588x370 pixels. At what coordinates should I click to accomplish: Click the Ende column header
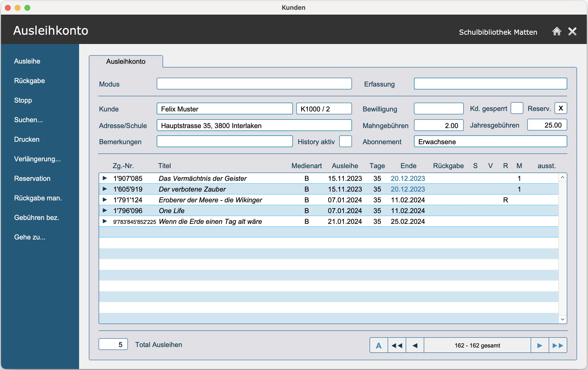pos(408,166)
